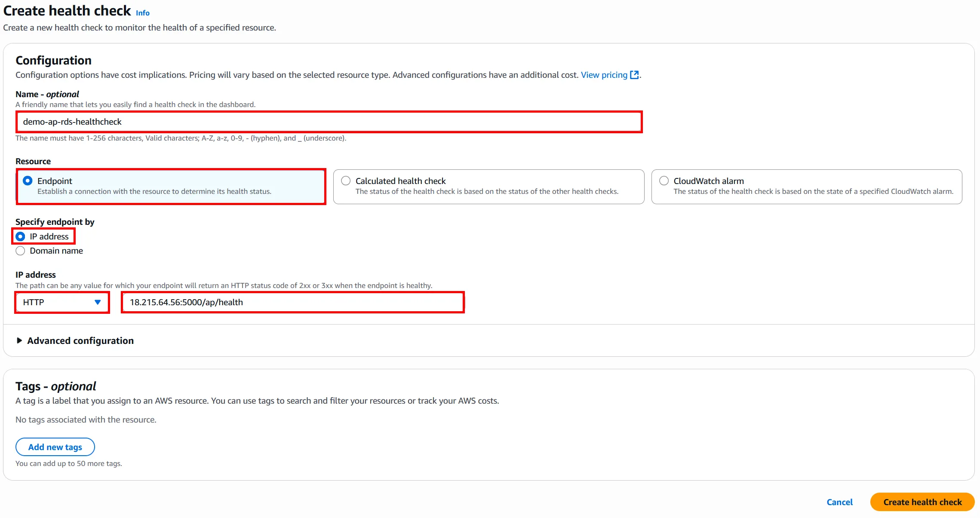Image resolution: width=980 pixels, height=518 pixels.
Task: Click the CloudWatch alarm description text
Action: [813, 192]
